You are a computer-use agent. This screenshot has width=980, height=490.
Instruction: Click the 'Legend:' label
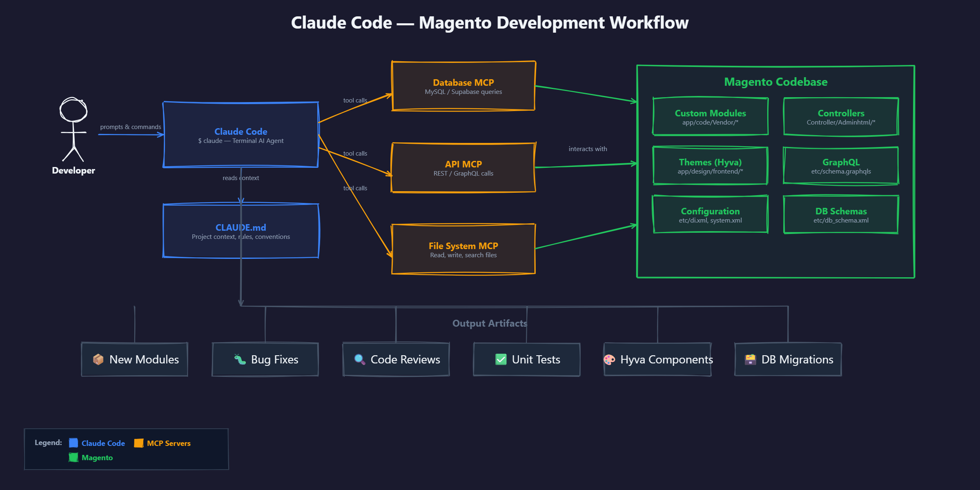48,443
